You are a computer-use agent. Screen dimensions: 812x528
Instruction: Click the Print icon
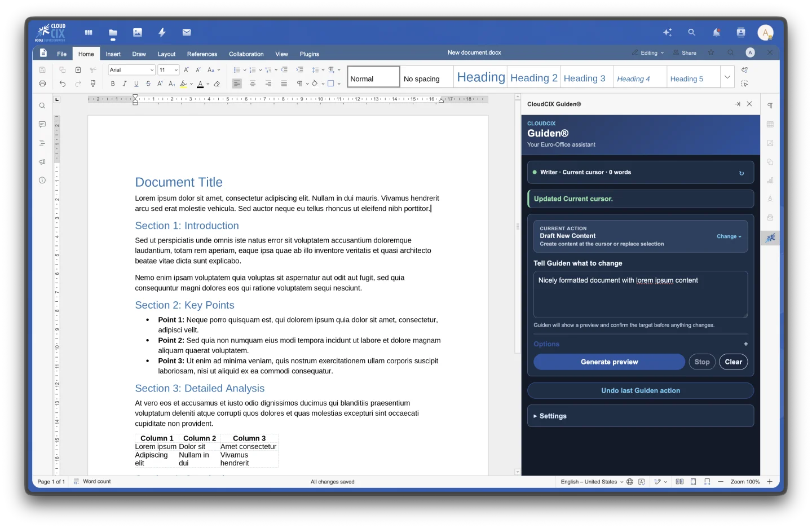(x=42, y=83)
